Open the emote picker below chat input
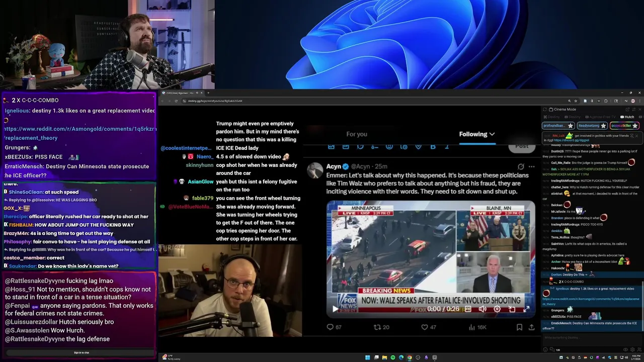The image size is (644, 362). pos(545,349)
